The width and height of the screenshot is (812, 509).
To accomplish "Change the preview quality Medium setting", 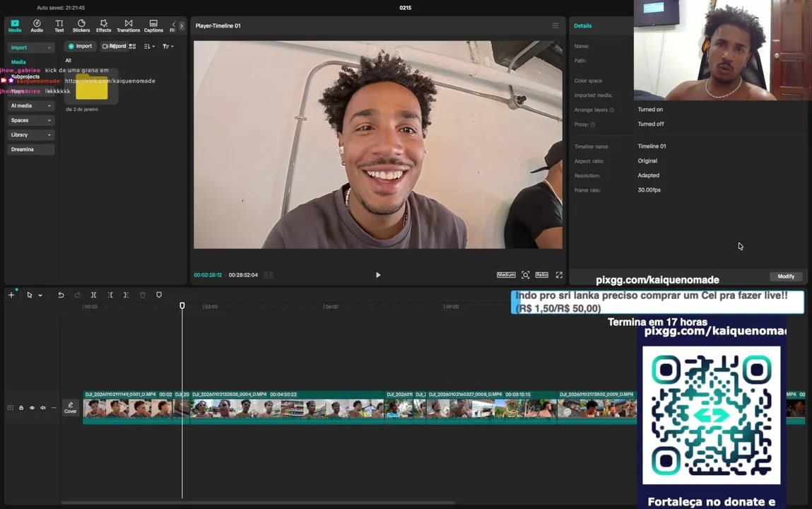I will [x=506, y=275].
